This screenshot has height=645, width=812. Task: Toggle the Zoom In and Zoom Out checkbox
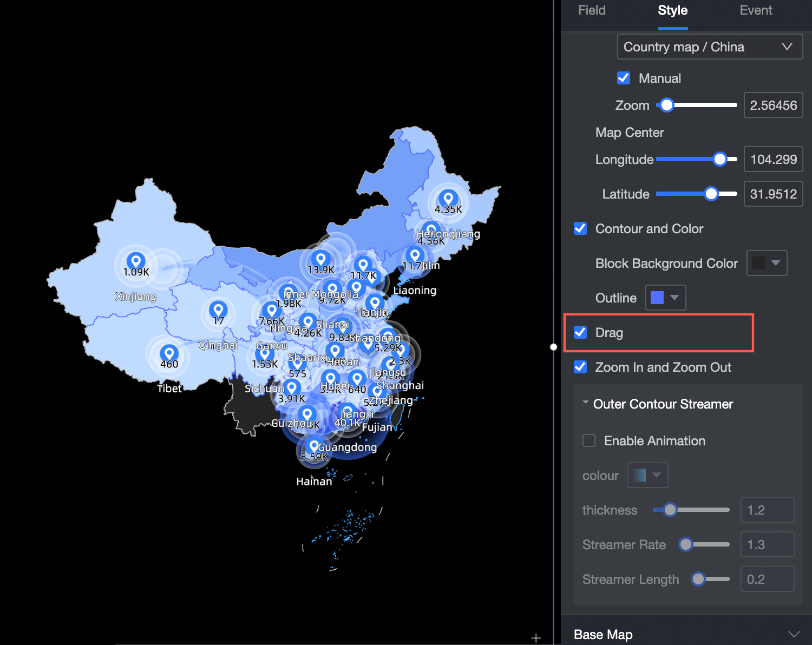click(x=580, y=367)
